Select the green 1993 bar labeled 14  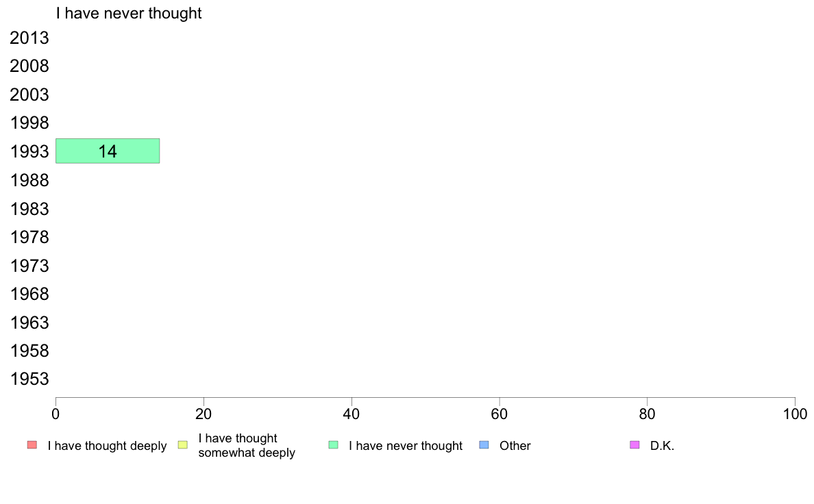tap(108, 151)
